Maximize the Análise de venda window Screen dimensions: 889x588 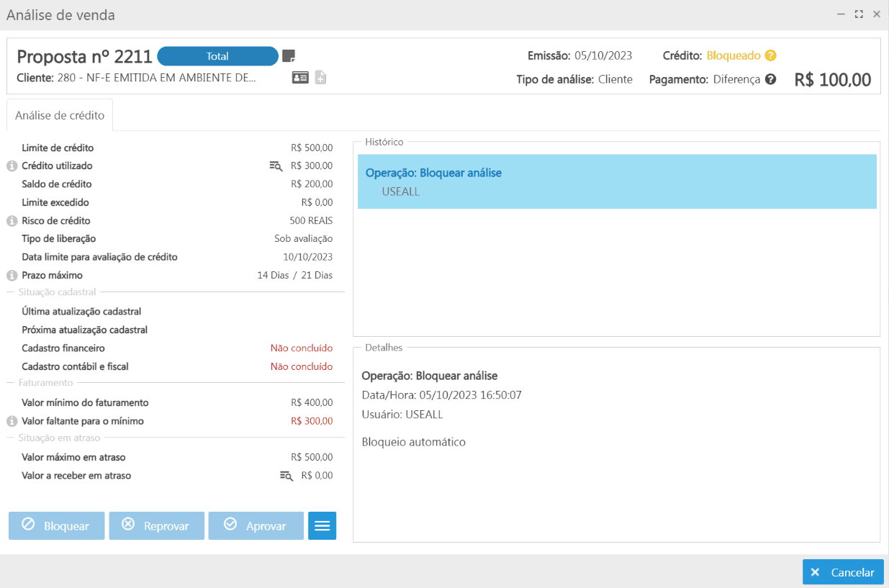pyautogui.click(x=859, y=14)
